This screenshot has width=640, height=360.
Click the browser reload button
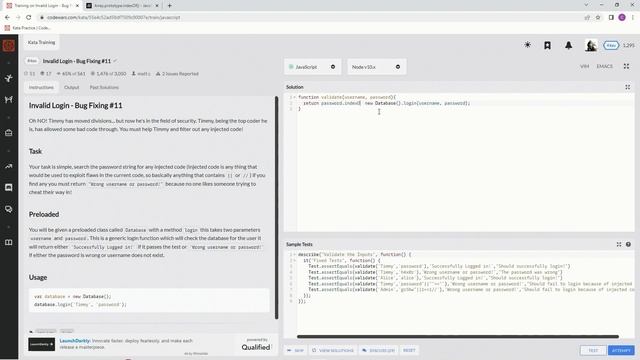[29, 18]
